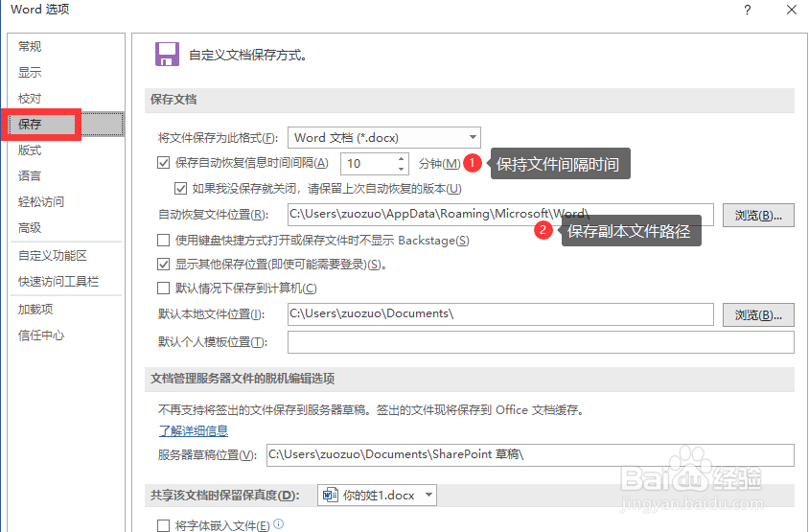Open the 语言 options category
This screenshot has width=809, height=532.
coord(30,176)
